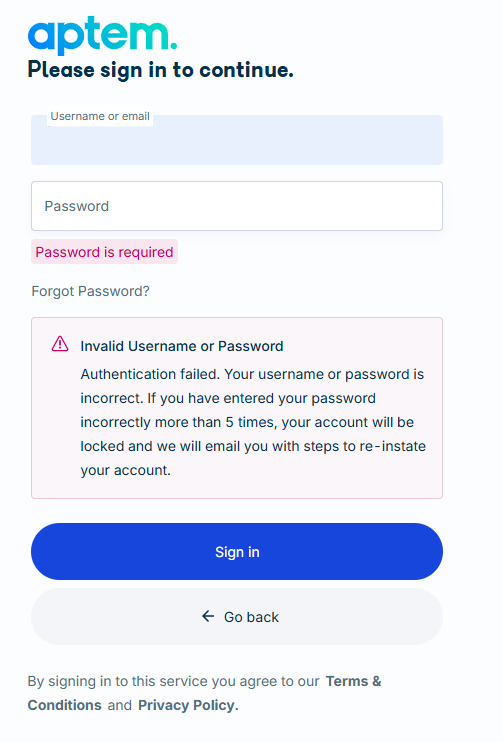Click the aptem logo
This screenshot has height=742, width=503.
(102, 35)
